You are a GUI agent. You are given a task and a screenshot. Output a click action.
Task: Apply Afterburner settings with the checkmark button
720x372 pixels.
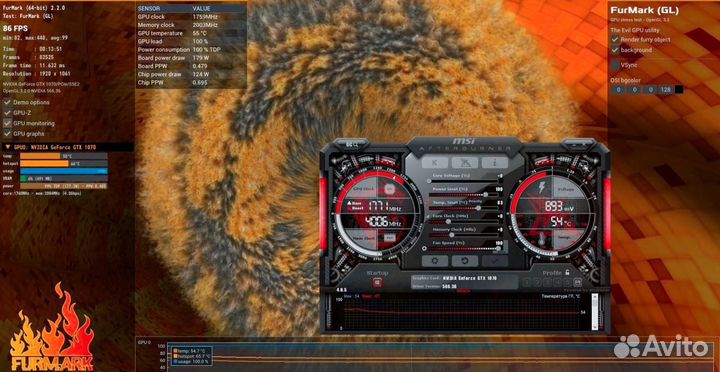coord(495,261)
